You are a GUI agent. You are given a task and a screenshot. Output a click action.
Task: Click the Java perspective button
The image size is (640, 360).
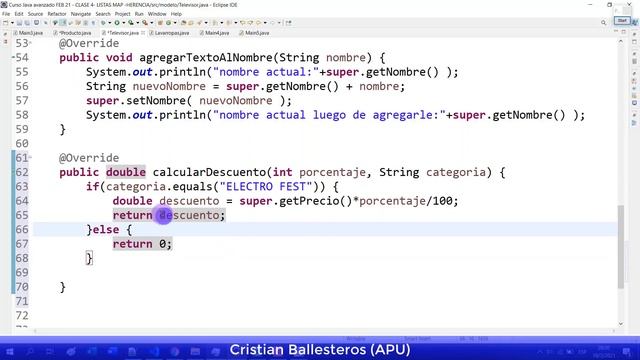tap(634, 21)
